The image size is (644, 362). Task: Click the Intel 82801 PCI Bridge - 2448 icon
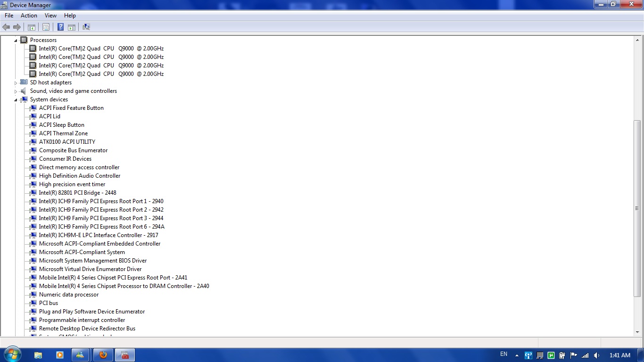pos(33,193)
